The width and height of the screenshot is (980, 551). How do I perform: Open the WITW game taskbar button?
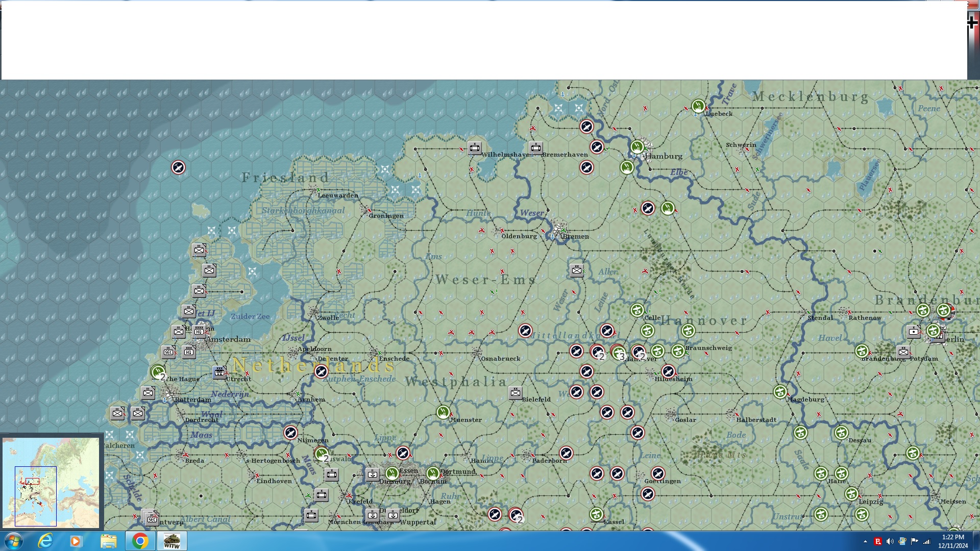point(172,541)
